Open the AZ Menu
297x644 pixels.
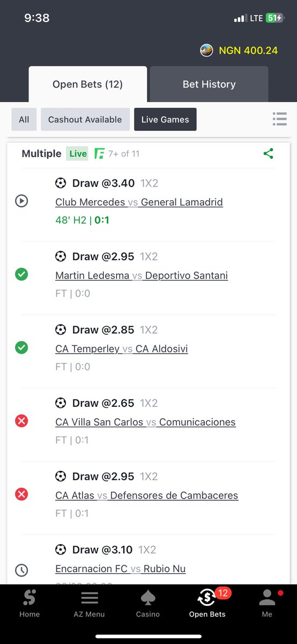pos(89,603)
